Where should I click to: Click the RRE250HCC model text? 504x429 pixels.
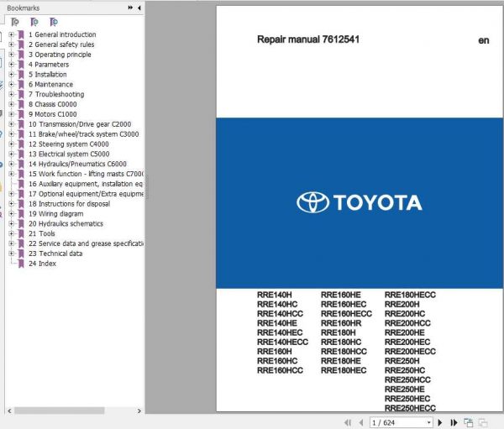(407, 379)
